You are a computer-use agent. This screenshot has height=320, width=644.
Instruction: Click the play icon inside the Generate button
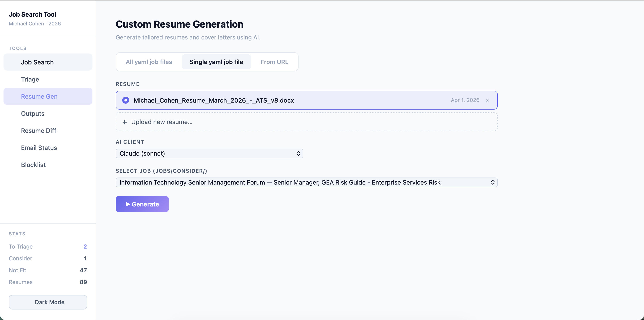[x=128, y=204]
